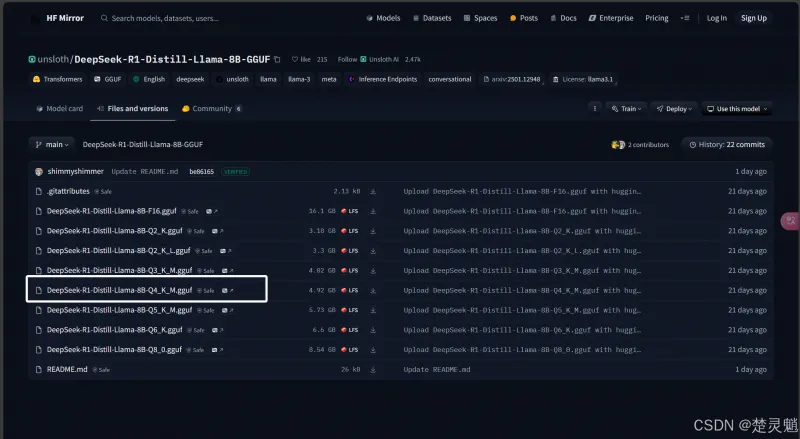Switch to the Model card tab
This screenshot has width=800, height=439.
pyautogui.click(x=59, y=108)
